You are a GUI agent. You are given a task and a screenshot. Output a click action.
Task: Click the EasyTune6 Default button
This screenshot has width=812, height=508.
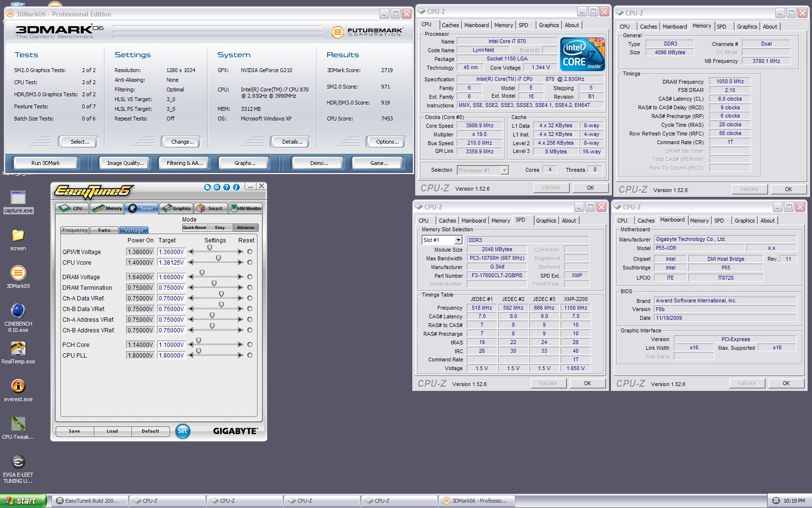pyautogui.click(x=150, y=431)
